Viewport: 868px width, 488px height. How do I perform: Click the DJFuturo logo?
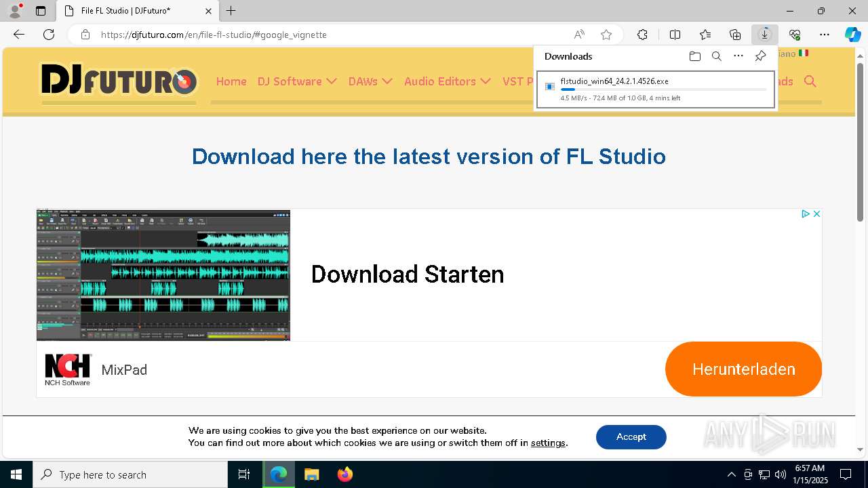click(119, 81)
